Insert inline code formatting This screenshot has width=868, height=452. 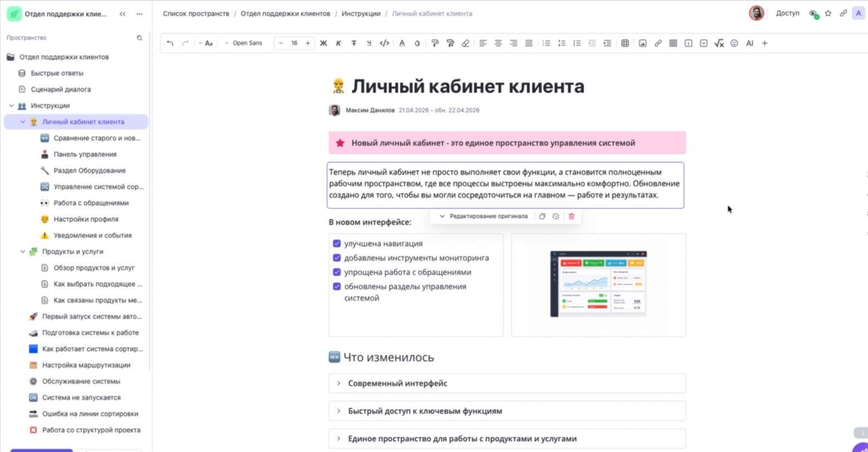384,43
